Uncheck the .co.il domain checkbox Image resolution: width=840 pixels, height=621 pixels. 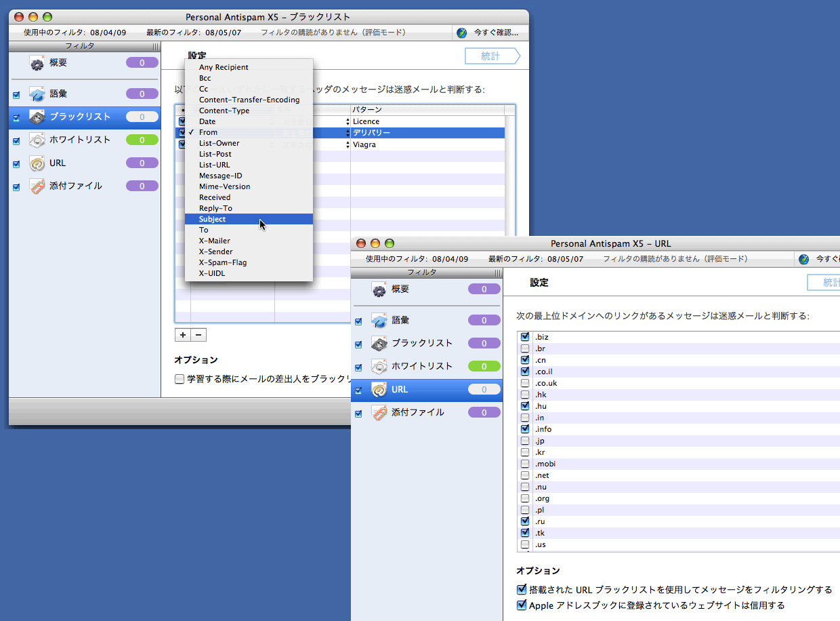point(525,372)
